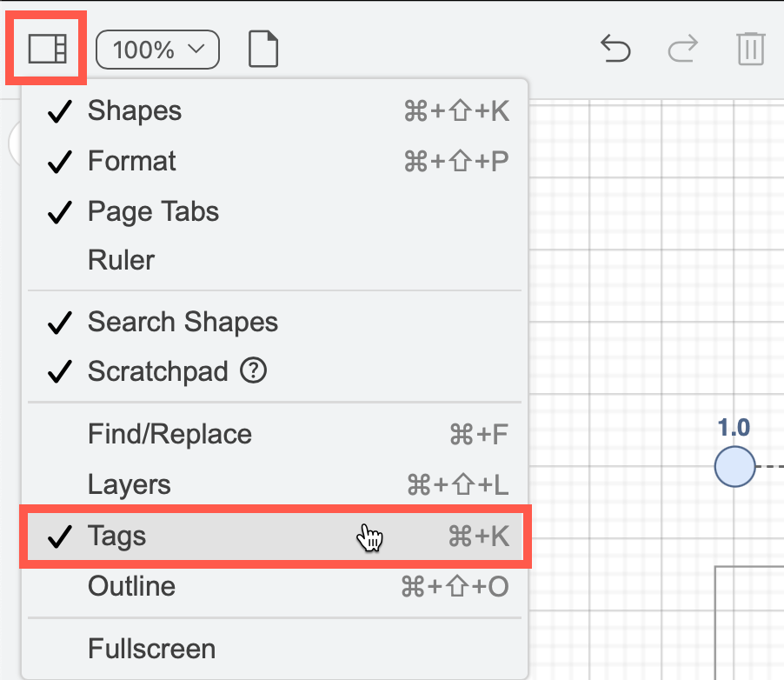Open Find/Replace from the menu
Viewport: 784px width, 680px height.
point(169,434)
